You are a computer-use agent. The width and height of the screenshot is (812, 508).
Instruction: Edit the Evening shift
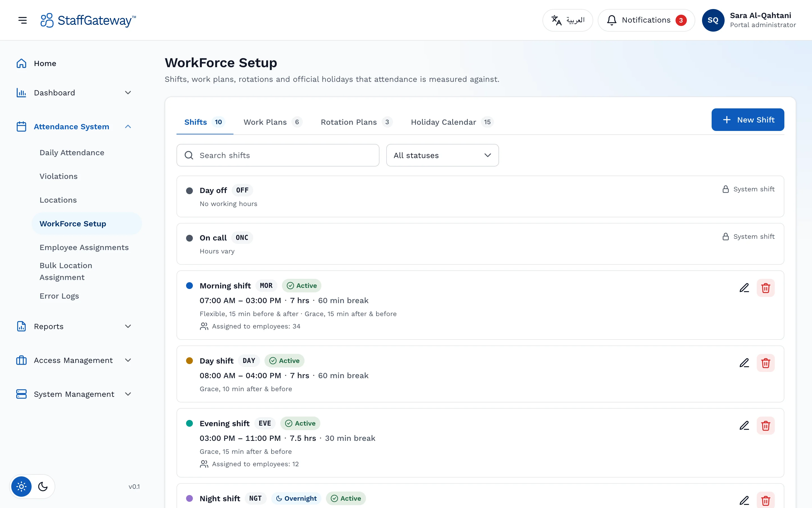[744, 426]
